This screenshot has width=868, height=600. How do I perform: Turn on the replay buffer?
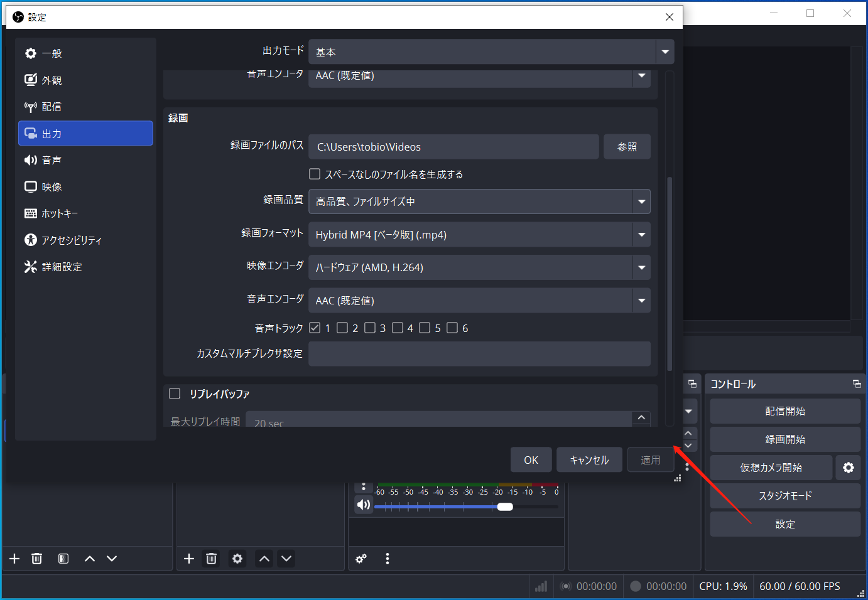click(175, 394)
